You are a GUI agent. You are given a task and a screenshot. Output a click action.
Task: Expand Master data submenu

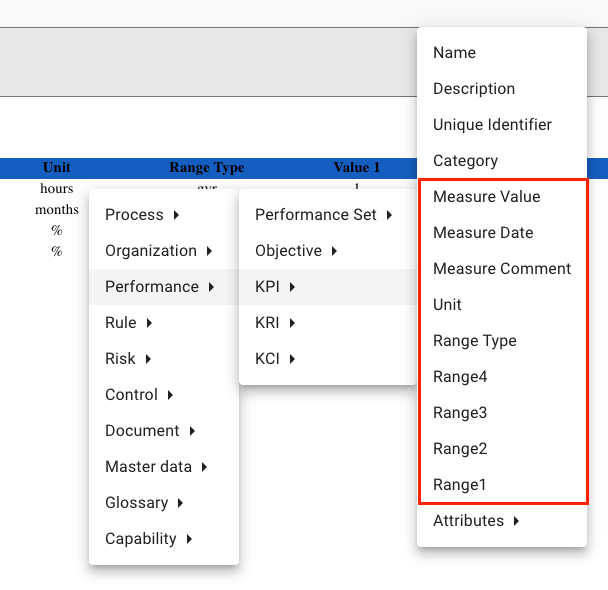(x=164, y=467)
